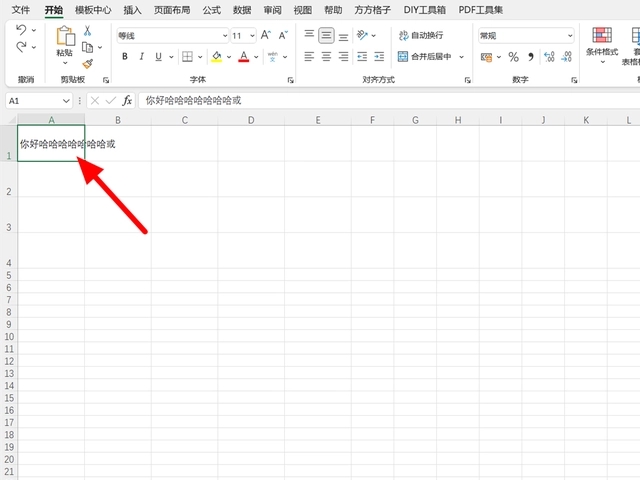Viewport: 640px width, 480px height.
Task: Switch to 插入 tab
Action: (132, 10)
